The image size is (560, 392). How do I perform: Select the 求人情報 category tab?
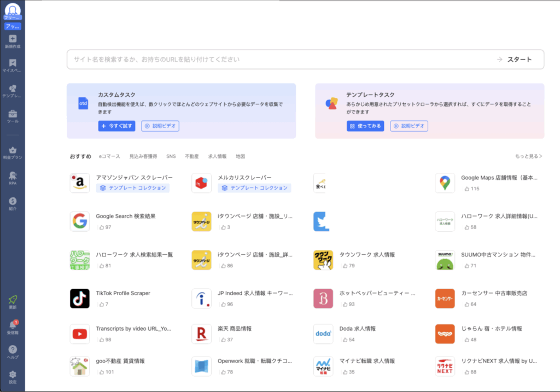217,156
